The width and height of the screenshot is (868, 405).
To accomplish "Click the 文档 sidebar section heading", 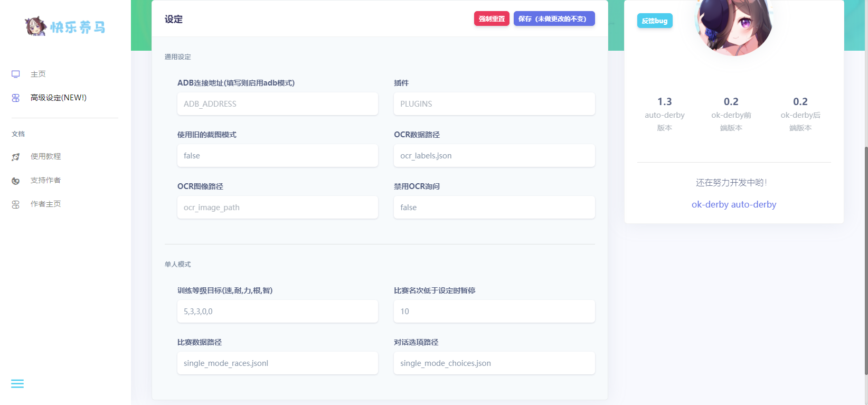I will pos(18,134).
